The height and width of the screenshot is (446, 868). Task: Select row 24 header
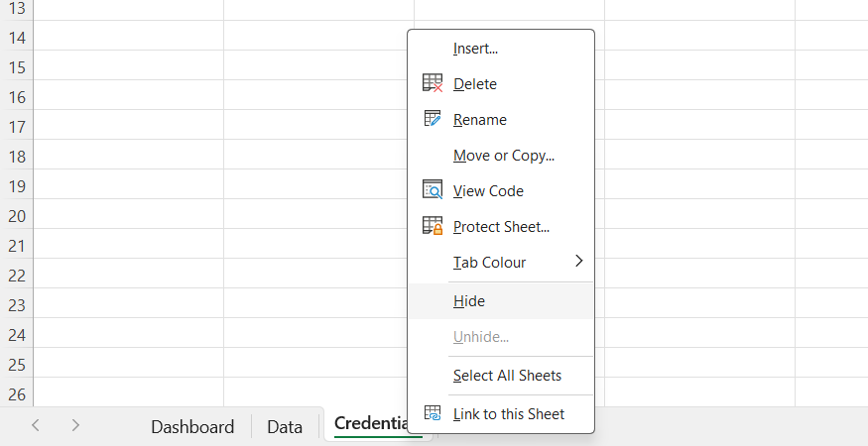[x=17, y=335]
